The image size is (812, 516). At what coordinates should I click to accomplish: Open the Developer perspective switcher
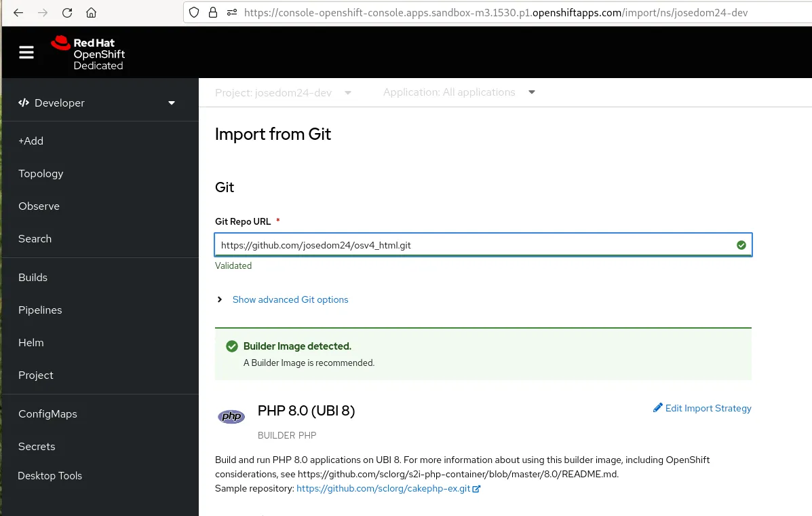coord(97,103)
